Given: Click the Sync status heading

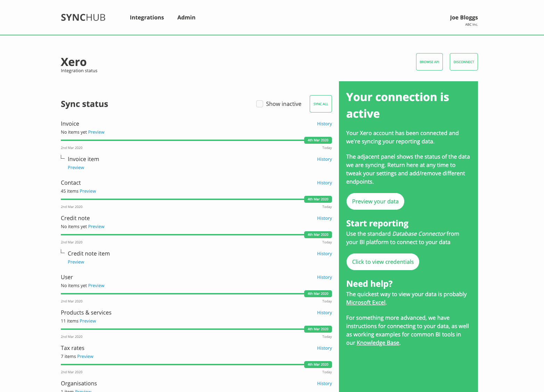Looking at the screenshot, I should 84,104.
